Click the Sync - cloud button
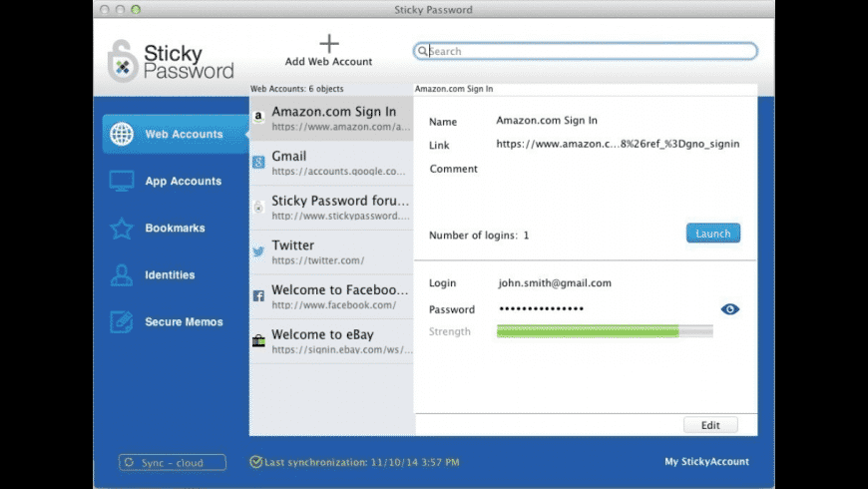868x489 pixels. 173,462
